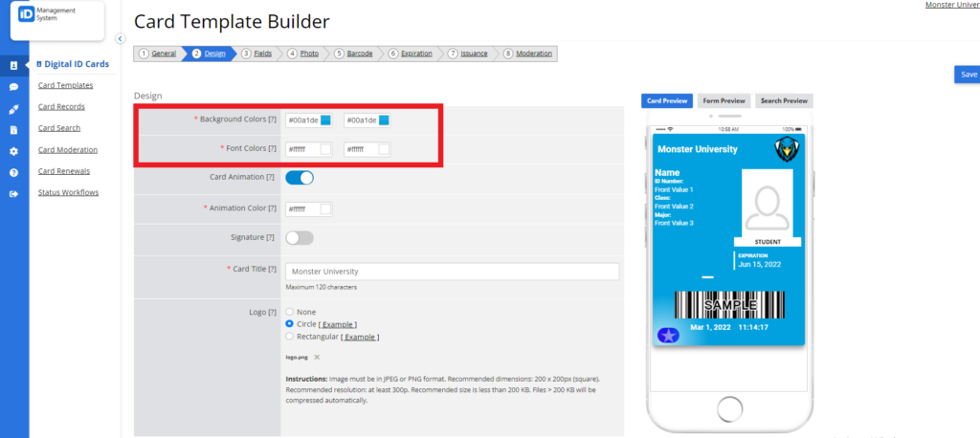This screenshot has width=980, height=438.
Task: Open the chat bubble sidebar icon
Action: [x=13, y=87]
